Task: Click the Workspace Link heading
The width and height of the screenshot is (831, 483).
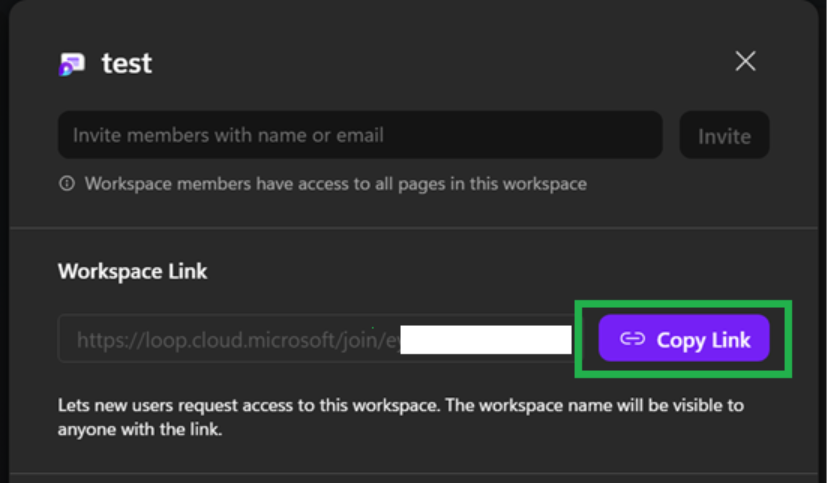Action: pos(132,271)
